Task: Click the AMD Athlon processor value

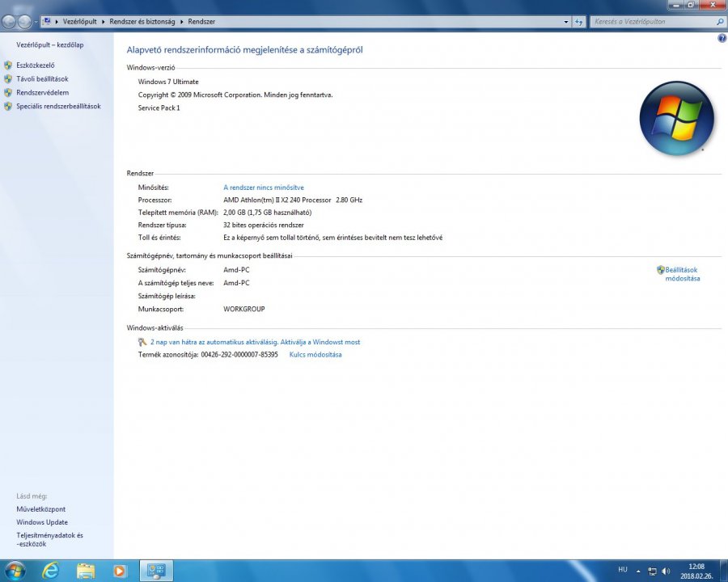Action: click(x=293, y=200)
